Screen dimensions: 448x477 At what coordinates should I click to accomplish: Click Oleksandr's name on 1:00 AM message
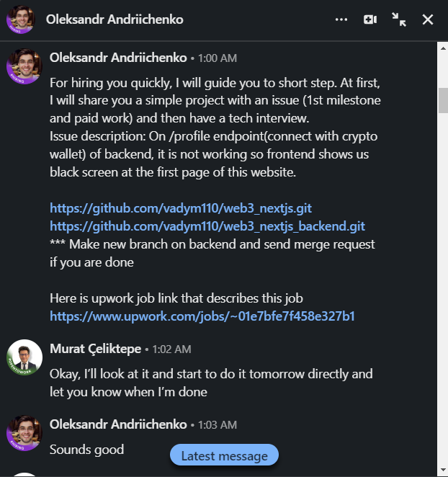pyautogui.click(x=118, y=58)
